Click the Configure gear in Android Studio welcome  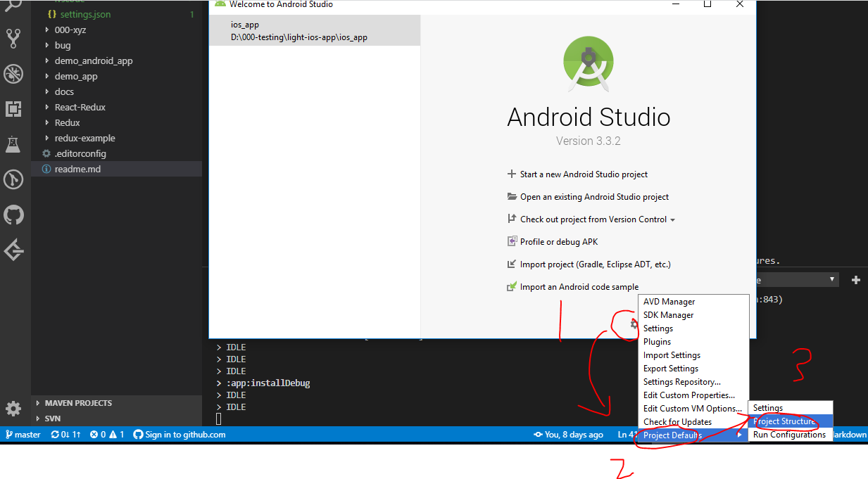[x=634, y=324]
